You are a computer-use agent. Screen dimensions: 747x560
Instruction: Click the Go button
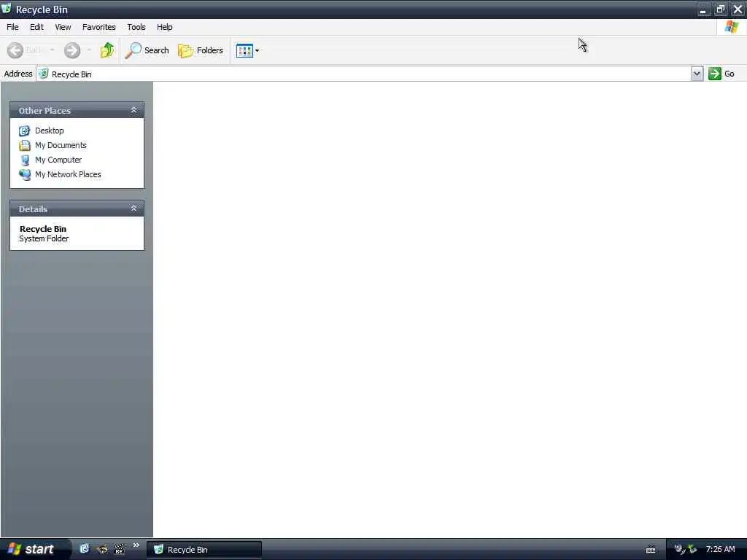721,74
